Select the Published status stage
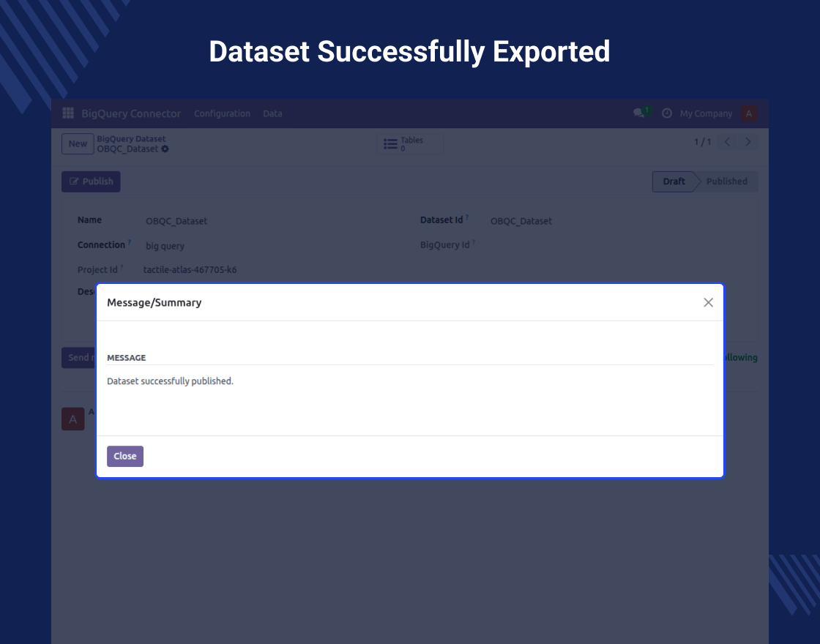Screen dimensions: 820x644 [x=727, y=181]
